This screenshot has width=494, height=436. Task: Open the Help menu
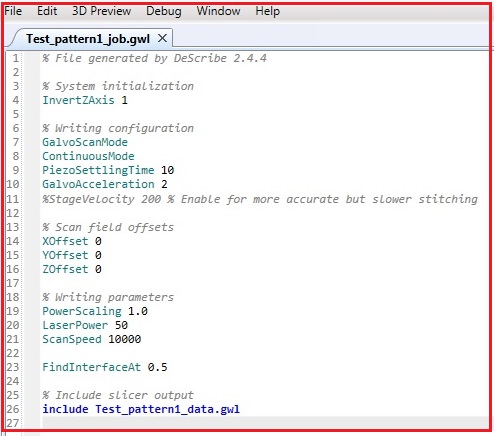pos(268,11)
